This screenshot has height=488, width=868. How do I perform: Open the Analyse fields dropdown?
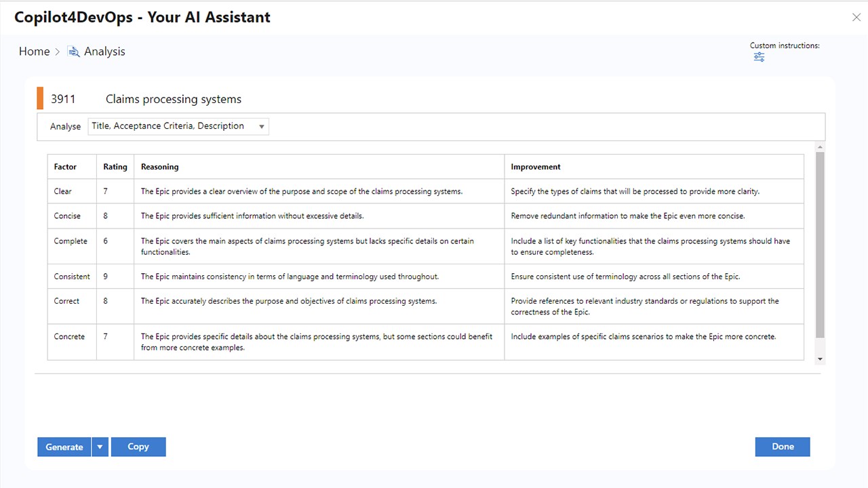[178, 126]
